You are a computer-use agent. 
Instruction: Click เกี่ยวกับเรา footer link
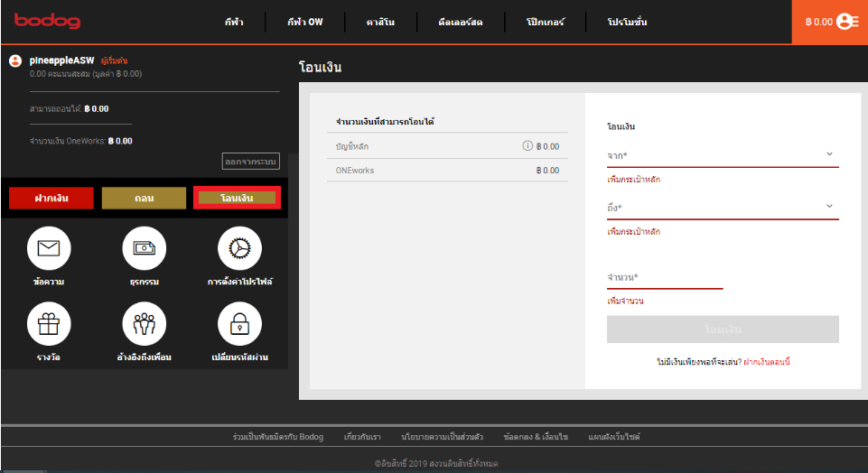[x=362, y=437]
